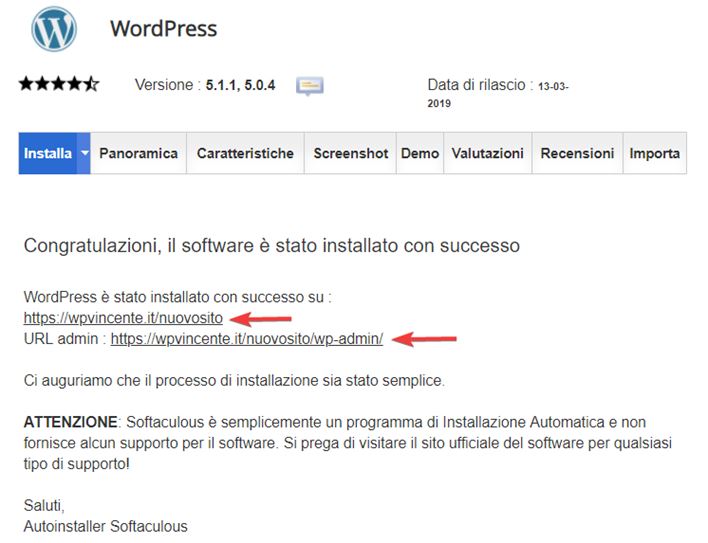Open the Demo tab
708x543 pixels.
coord(420,153)
